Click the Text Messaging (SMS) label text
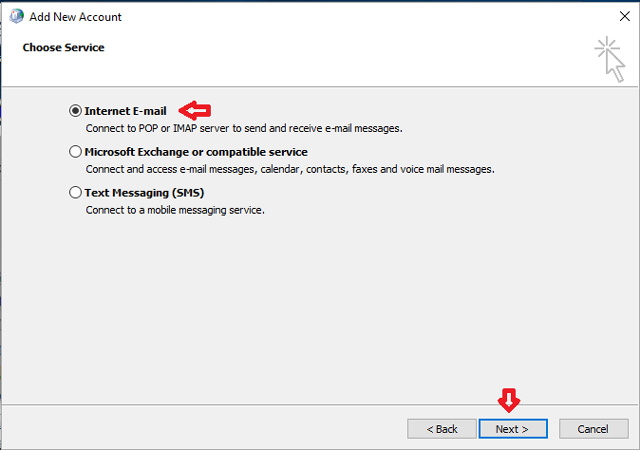 144,192
